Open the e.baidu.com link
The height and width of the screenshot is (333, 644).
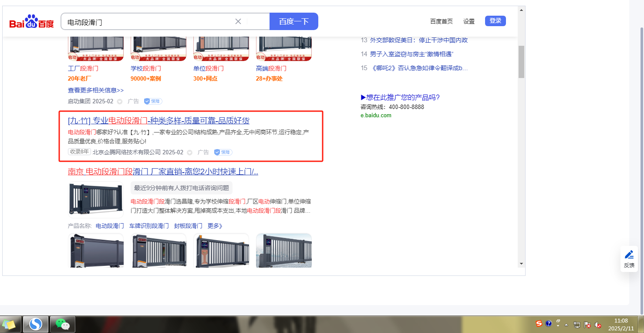coord(376,116)
